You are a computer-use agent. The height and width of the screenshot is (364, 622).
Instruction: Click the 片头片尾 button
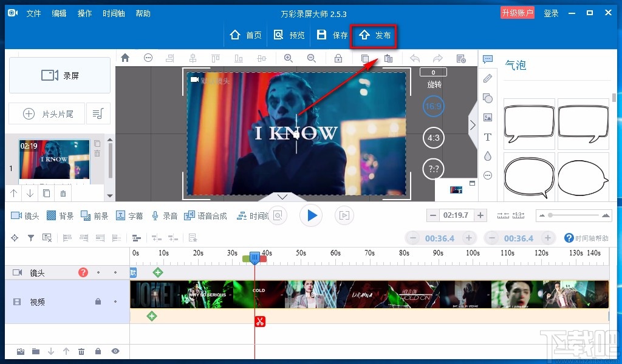click(x=47, y=114)
